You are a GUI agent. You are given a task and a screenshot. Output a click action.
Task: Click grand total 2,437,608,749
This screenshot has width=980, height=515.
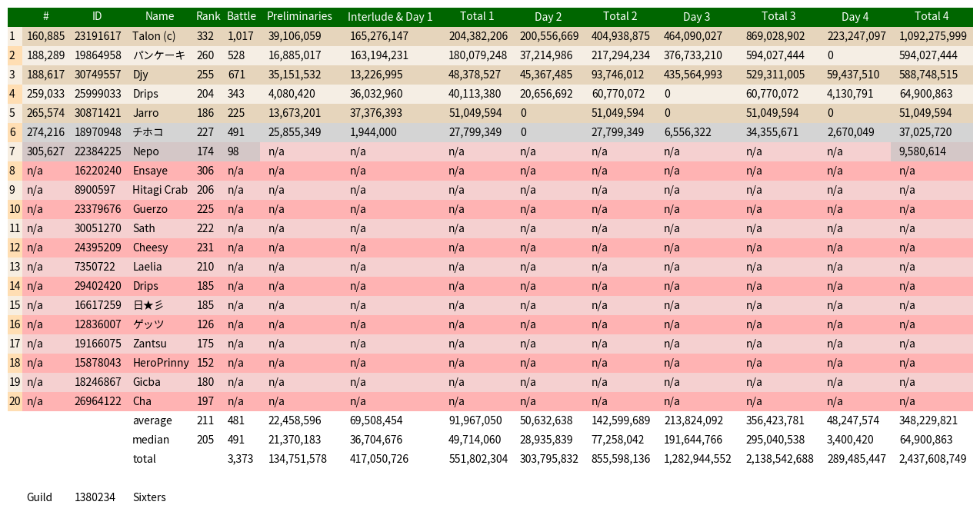coord(933,459)
